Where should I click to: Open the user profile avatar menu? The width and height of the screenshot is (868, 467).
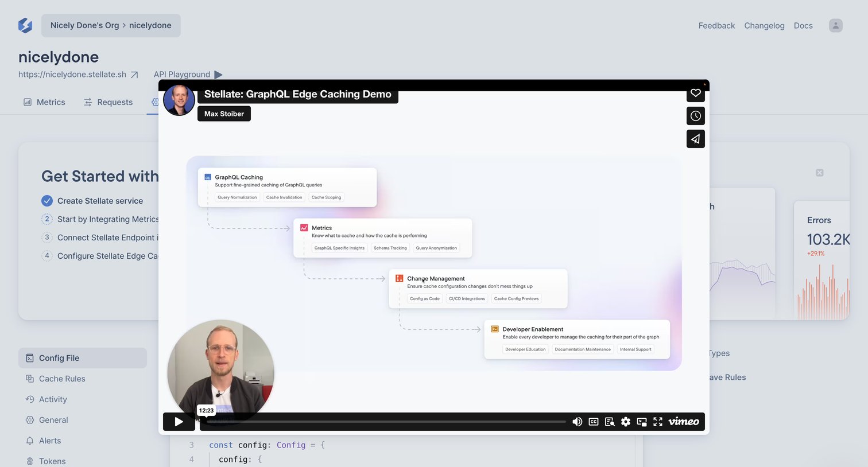pyautogui.click(x=836, y=25)
